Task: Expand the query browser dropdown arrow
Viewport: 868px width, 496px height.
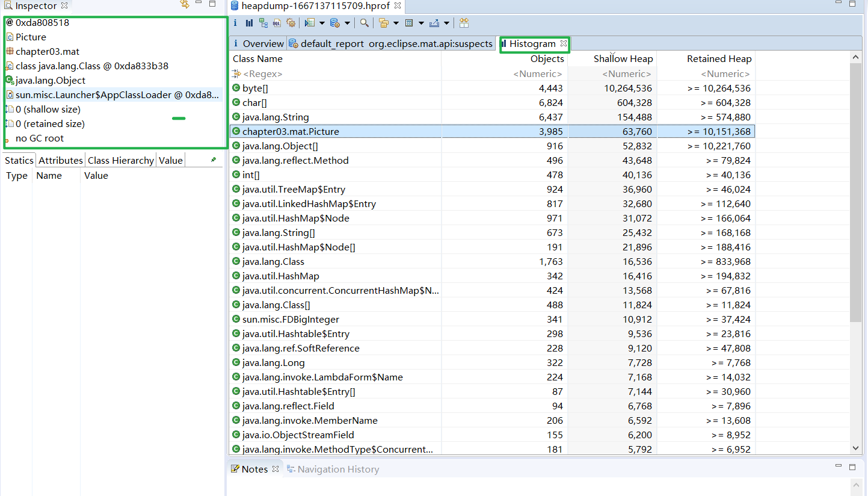Action: click(x=348, y=23)
